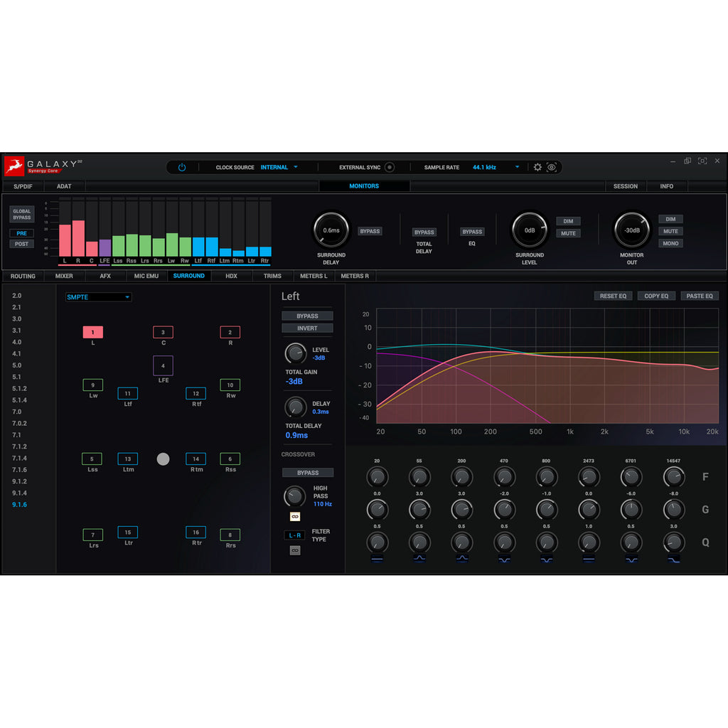The height and width of the screenshot is (728, 728).
Task: Open settings with the gear icon
Action: pyautogui.click(x=537, y=168)
